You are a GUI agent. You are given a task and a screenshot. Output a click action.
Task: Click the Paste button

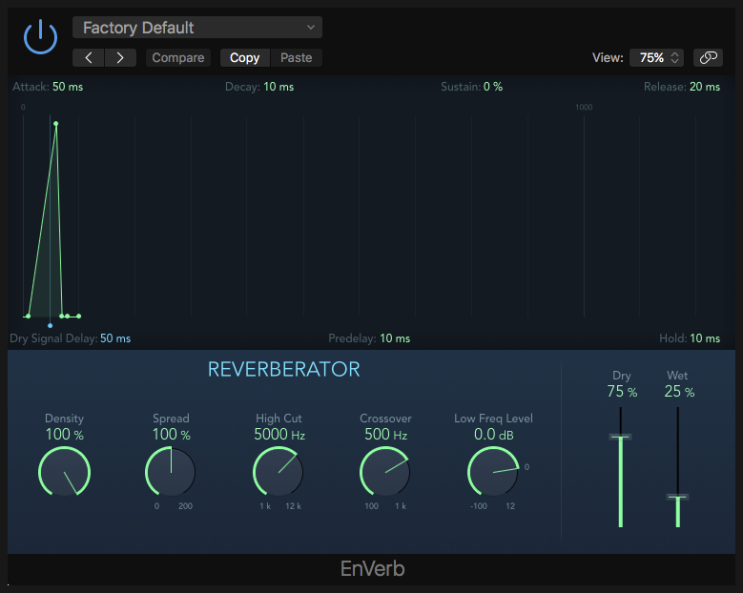click(296, 58)
